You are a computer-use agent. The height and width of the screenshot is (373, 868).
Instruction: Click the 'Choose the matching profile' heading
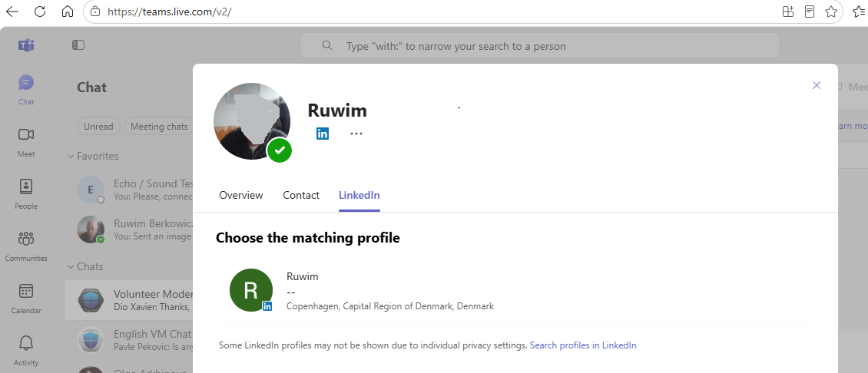[308, 238]
